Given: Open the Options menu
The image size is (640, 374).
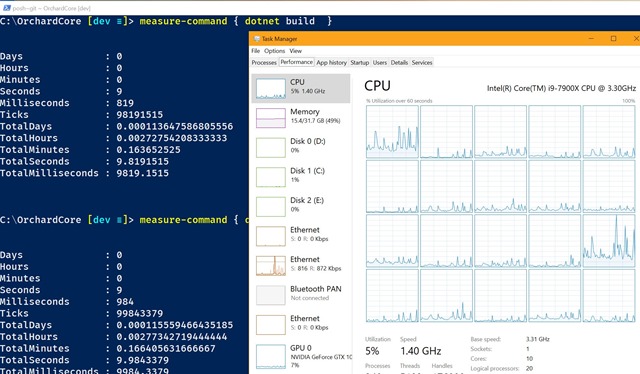Looking at the screenshot, I should pyautogui.click(x=274, y=51).
